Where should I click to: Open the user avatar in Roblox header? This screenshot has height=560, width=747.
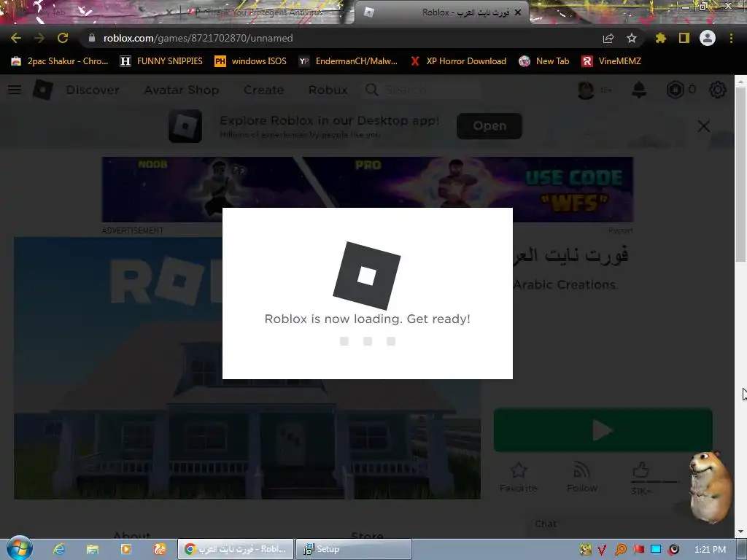[x=586, y=90]
